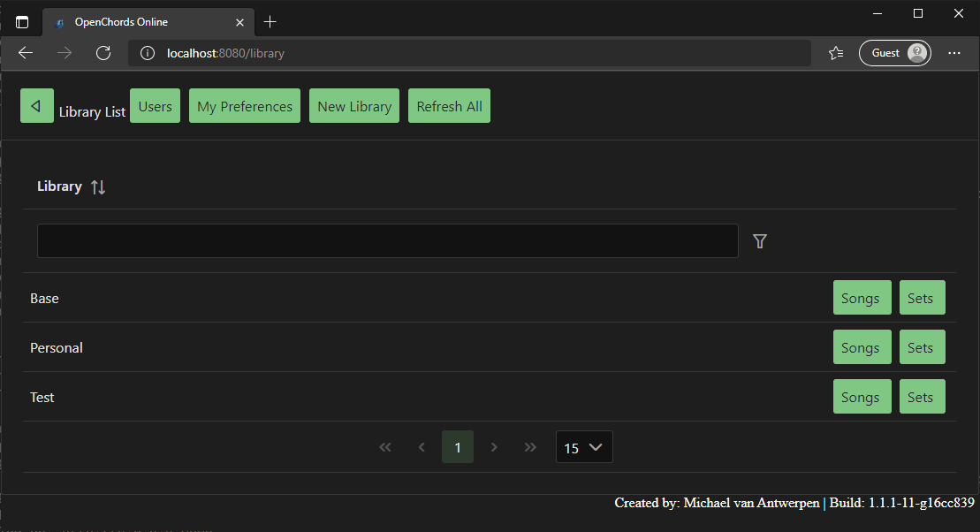Select page number 1 in pagination

(x=458, y=447)
